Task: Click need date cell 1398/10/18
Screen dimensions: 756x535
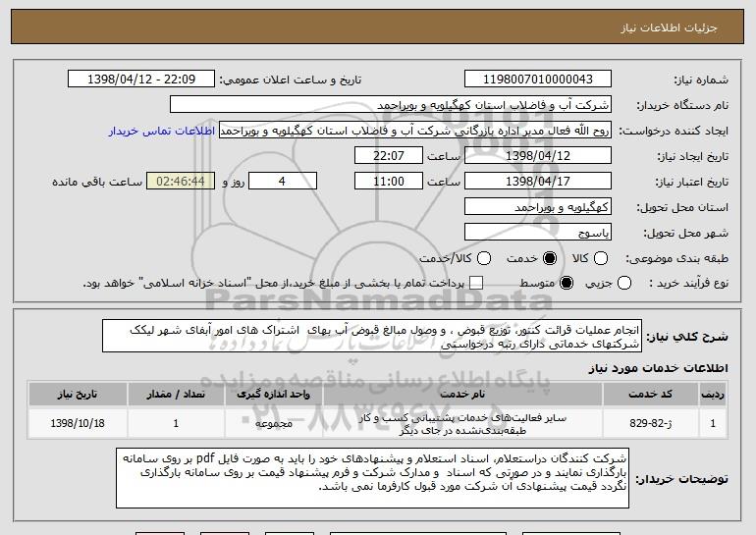Action: 78,423
